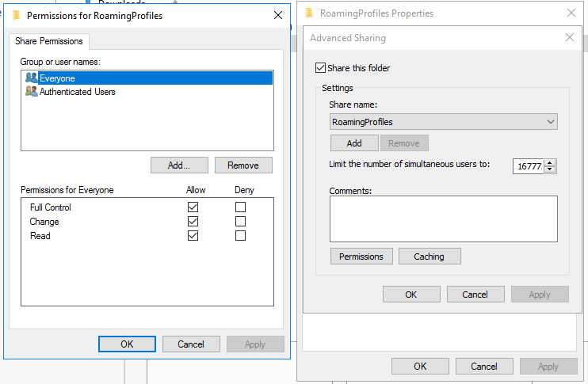The image size is (588, 384).
Task: Toggle Allow checkbox for Read
Action: (x=193, y=235)
